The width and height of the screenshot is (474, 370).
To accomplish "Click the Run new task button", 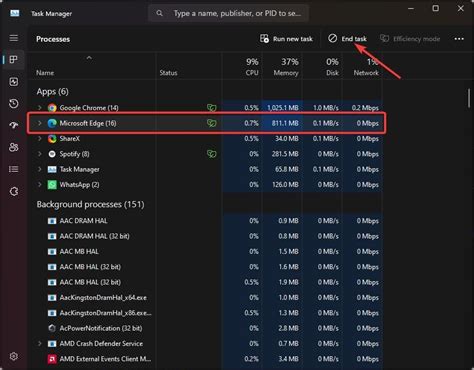I will click(286, 39).
